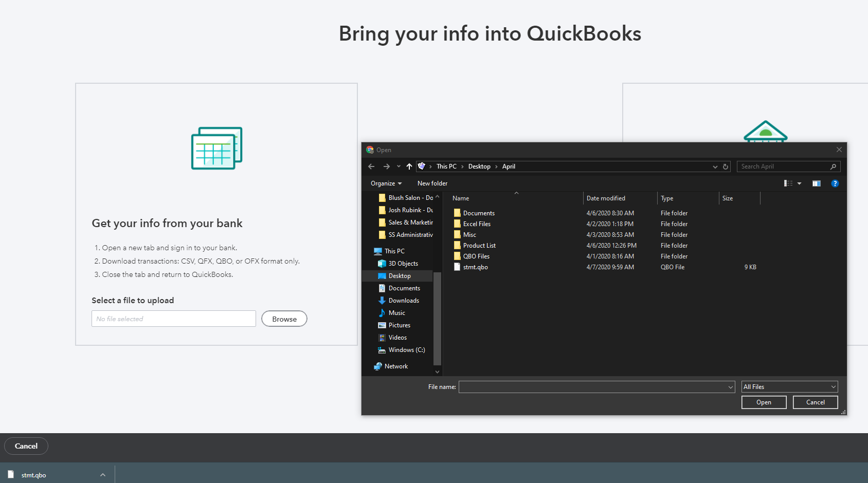Select SS Administrative folder in sidebar

point(406,235)
